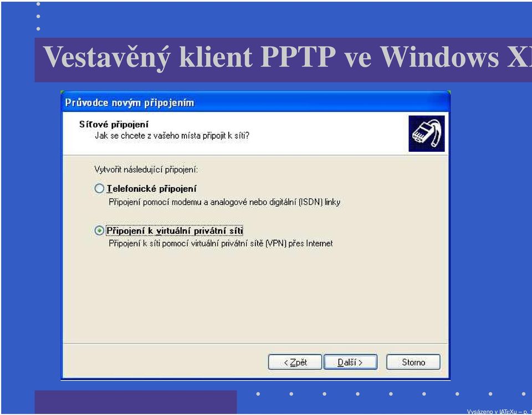Click the Průvodce novým připojením title bar
Viewport: 532px width, 415px height.
[x=255, y=102]
